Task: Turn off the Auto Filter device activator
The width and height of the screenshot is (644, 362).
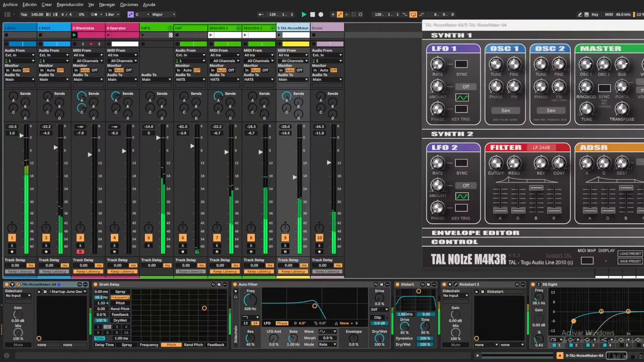Action: click(235, 284)
